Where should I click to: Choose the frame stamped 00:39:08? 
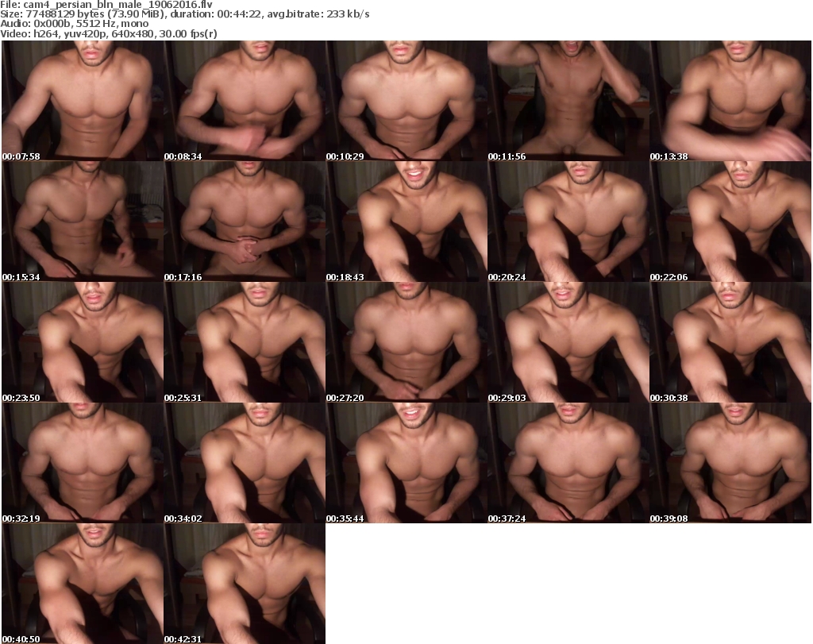click(730, 463)
